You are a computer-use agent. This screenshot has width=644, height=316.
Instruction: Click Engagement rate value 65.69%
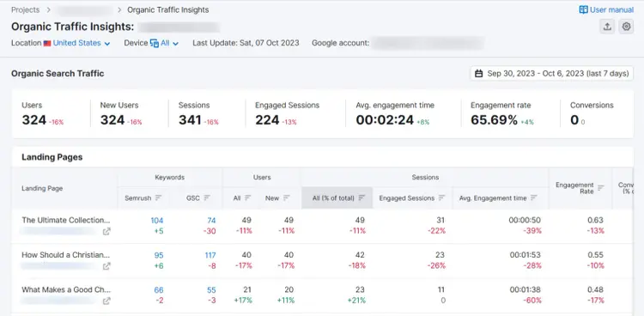point(494,120)
